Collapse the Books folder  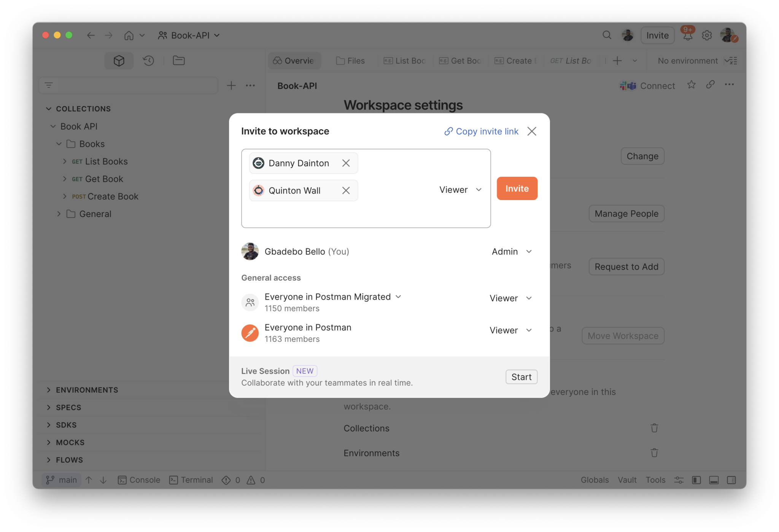coord(59,144)
